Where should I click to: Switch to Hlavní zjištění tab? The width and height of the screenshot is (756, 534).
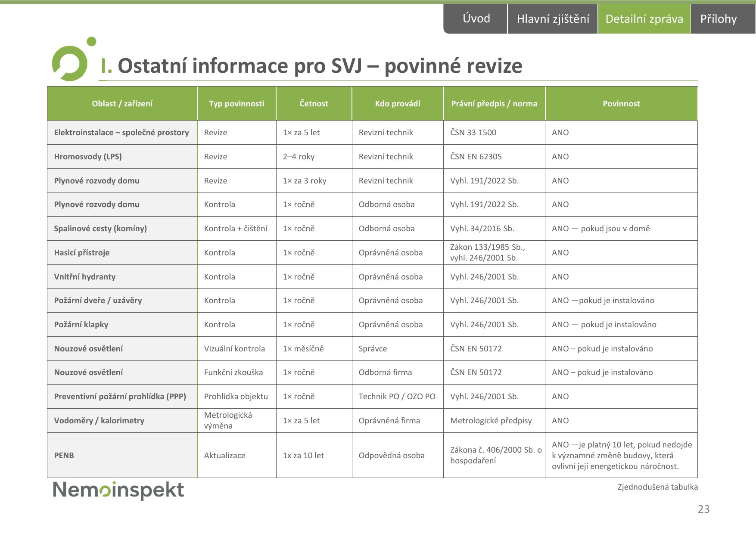click(553, 19)
